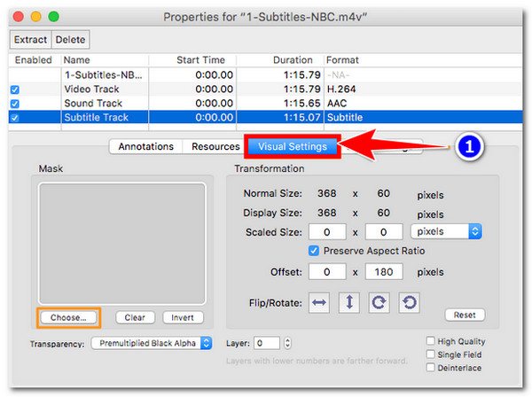Switch to the Annotations tab

coord(146,146)
